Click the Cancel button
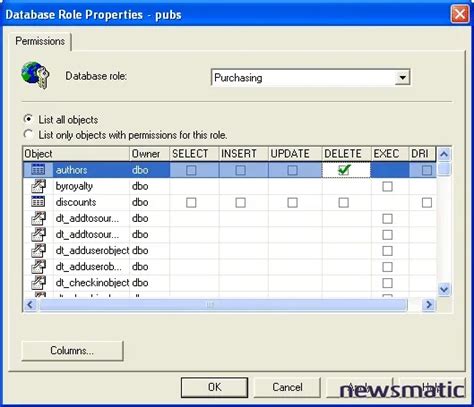This screenshot has height=407, width=474. click(287, 387)
